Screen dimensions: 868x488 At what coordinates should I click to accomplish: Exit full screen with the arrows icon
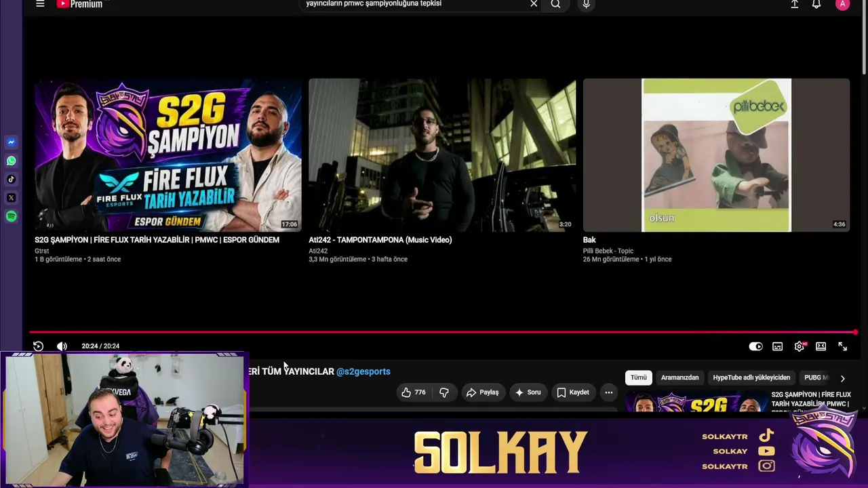[843, 346]
